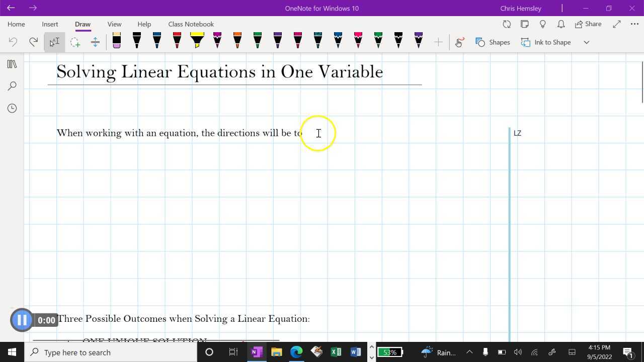
Task: Select the Lasso Select tool
Action: point(75,42)
